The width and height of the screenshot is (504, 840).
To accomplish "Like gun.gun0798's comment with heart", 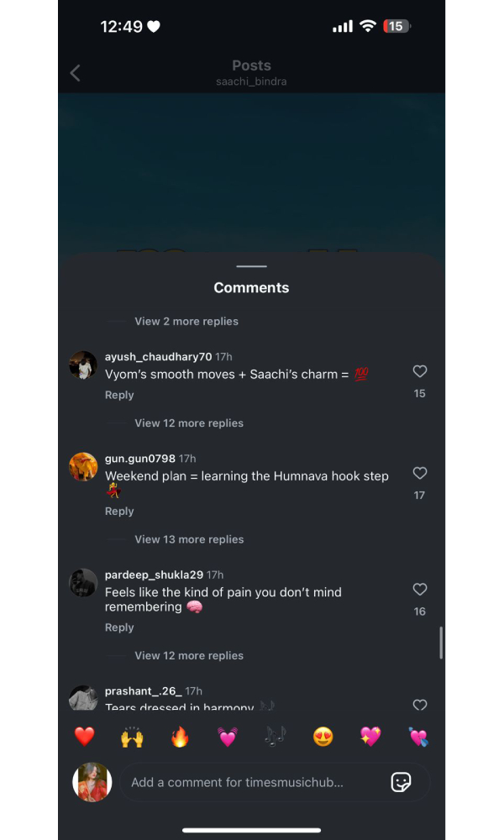I will pos(419,473).
